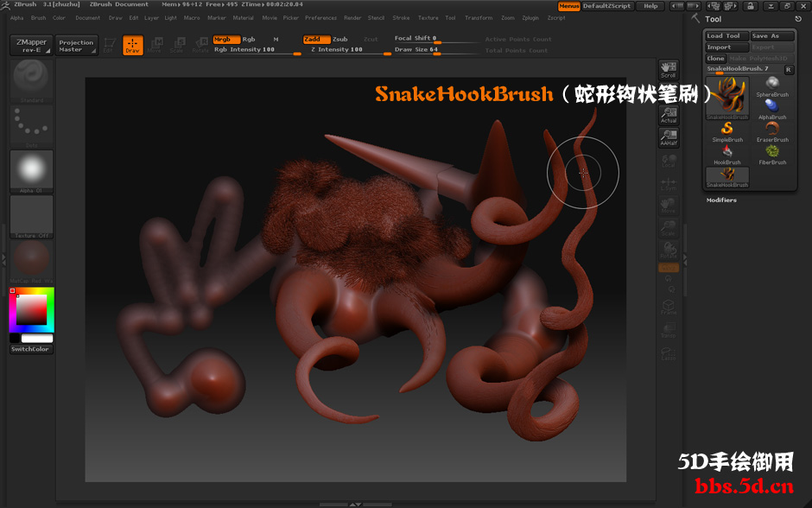
Task: Click the Import button
Action: coord(727,48)
